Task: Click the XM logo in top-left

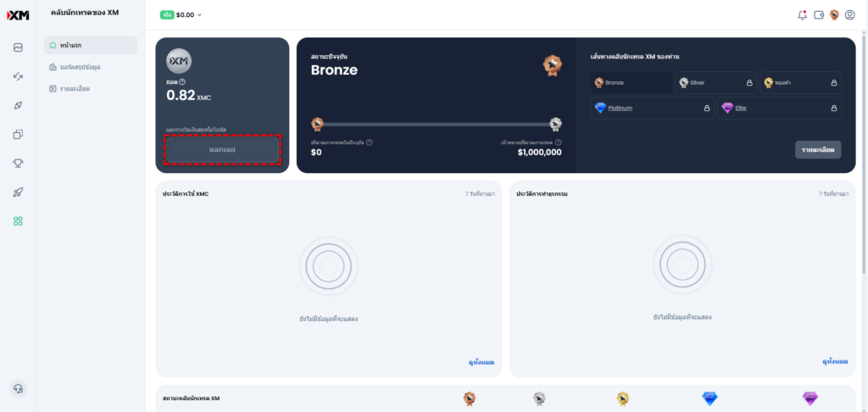Action: click(x=18, y=15)
